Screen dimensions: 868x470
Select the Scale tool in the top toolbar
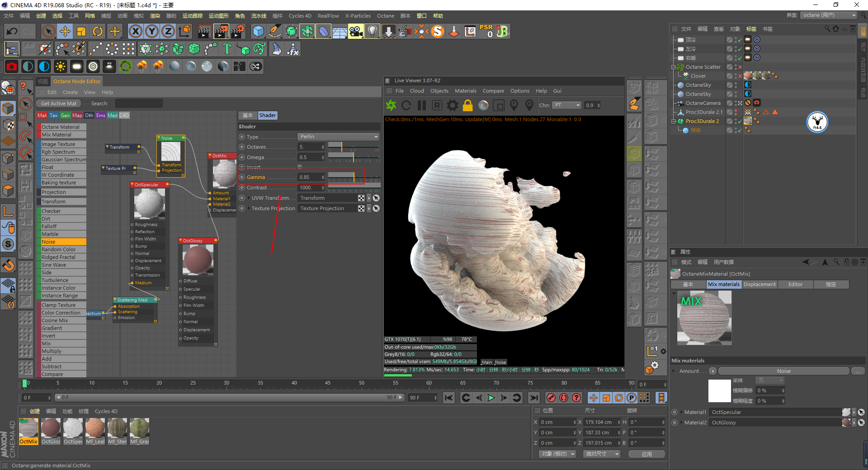pos(81,31)
